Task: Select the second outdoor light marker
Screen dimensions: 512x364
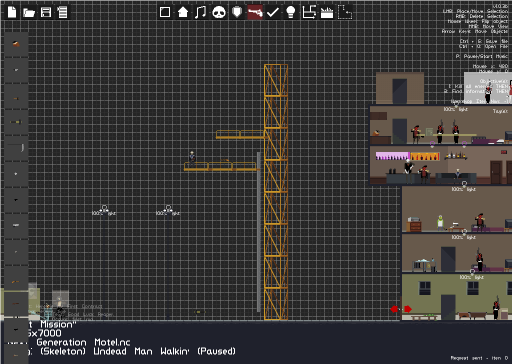Action: coord(168,209)
